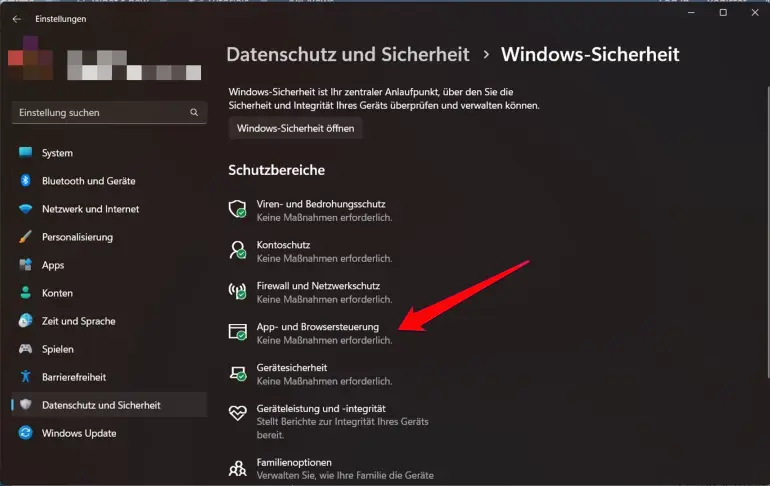Go to Netzwerk und Internet
This screenshot has height=486, width=770.
109,209
